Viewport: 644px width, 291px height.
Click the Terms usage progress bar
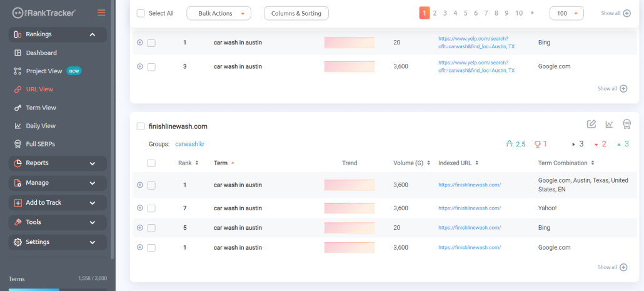coord(58,289)
